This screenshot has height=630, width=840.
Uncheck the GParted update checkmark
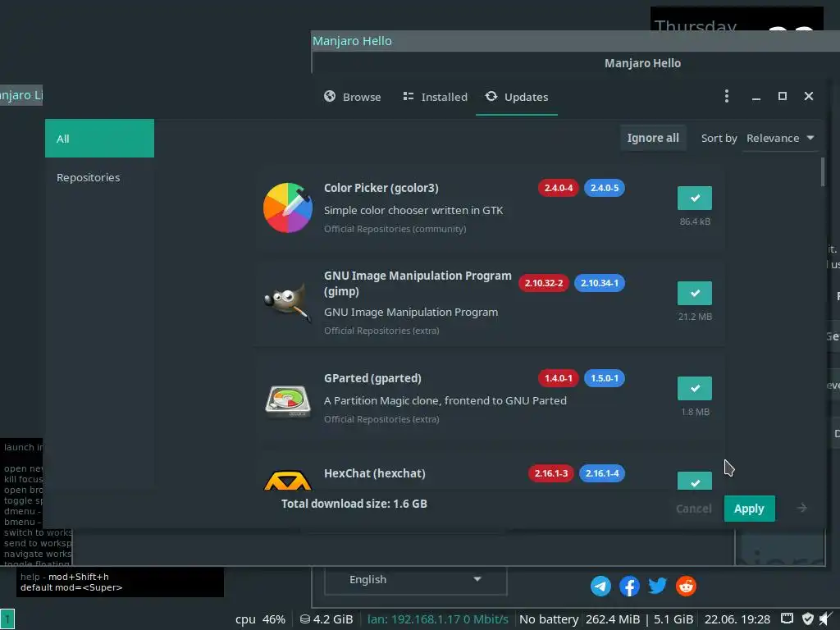tap(695, 388)
